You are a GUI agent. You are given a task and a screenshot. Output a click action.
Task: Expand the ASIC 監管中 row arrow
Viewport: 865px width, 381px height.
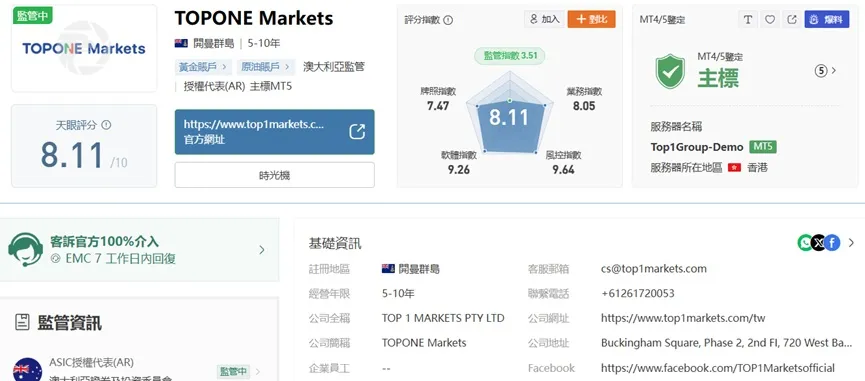(x=258, y=372)
